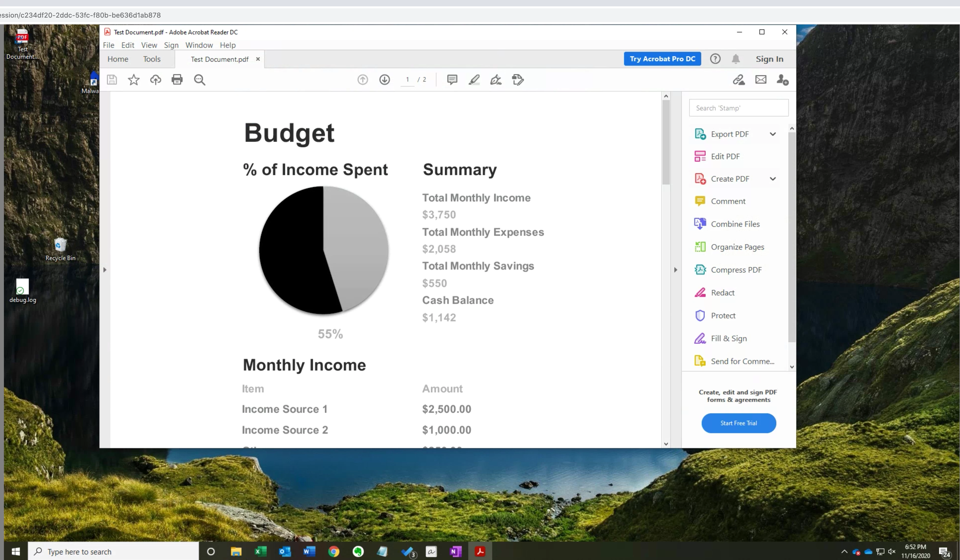Open Excel from the Windows taskbar
This screenshot has height=560, width=960.
coord(260,551)
